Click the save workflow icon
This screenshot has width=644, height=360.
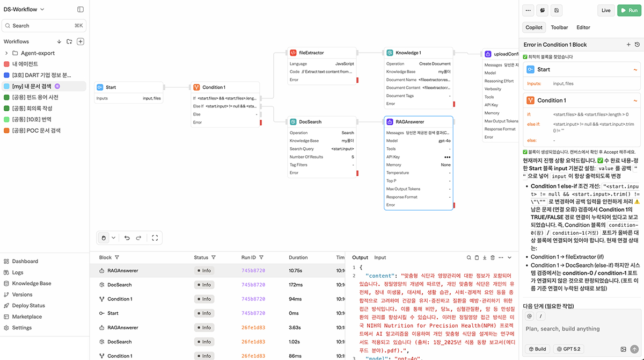tap(557, 10)
